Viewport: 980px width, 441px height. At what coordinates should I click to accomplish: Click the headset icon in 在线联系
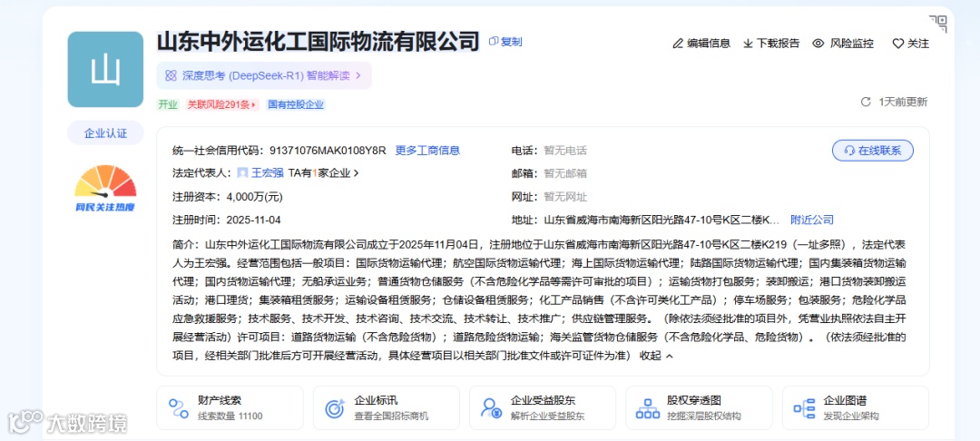tap(849, 151)
